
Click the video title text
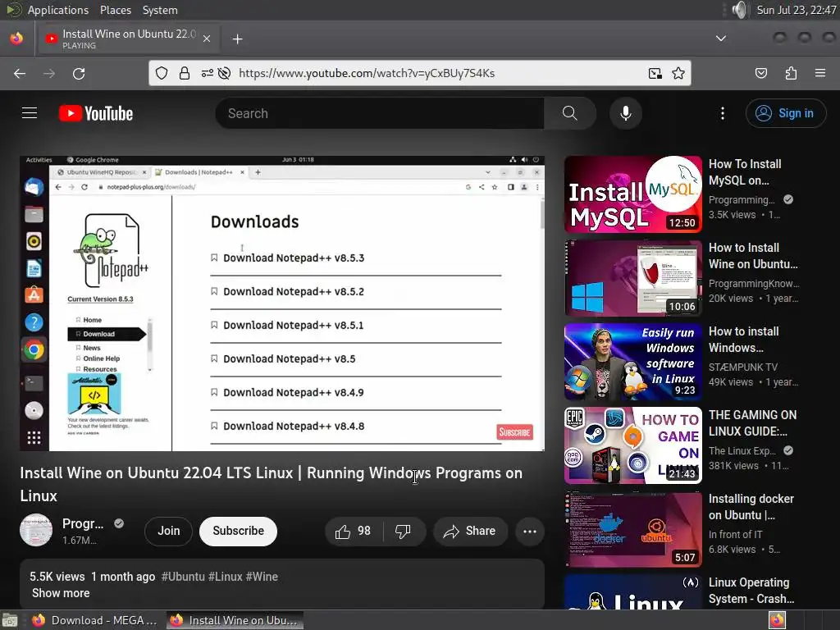[271, 484]
